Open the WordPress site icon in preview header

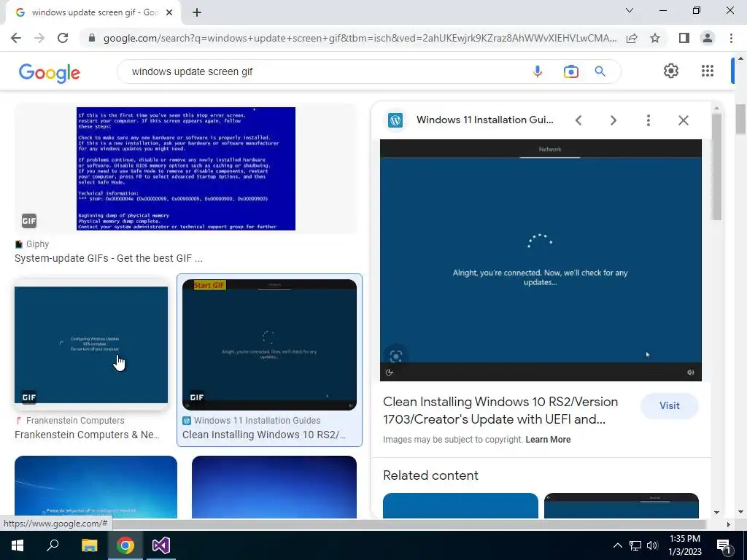click(395, 120)
